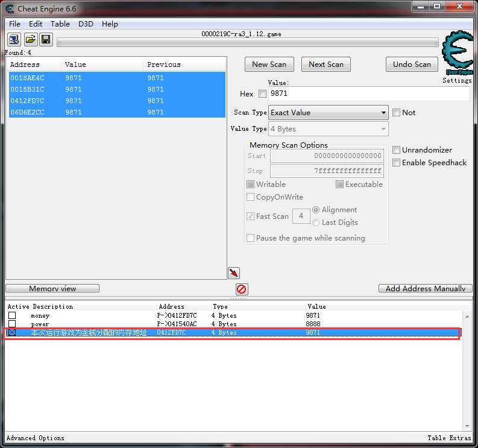Click into the scan Value input field
The width and height of the screenshot is (478, 448).
pos(369,93)
